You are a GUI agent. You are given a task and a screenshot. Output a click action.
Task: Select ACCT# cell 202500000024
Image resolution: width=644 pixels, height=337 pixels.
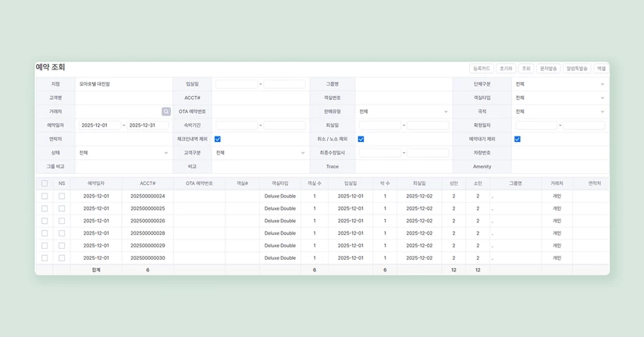[148, 197]
